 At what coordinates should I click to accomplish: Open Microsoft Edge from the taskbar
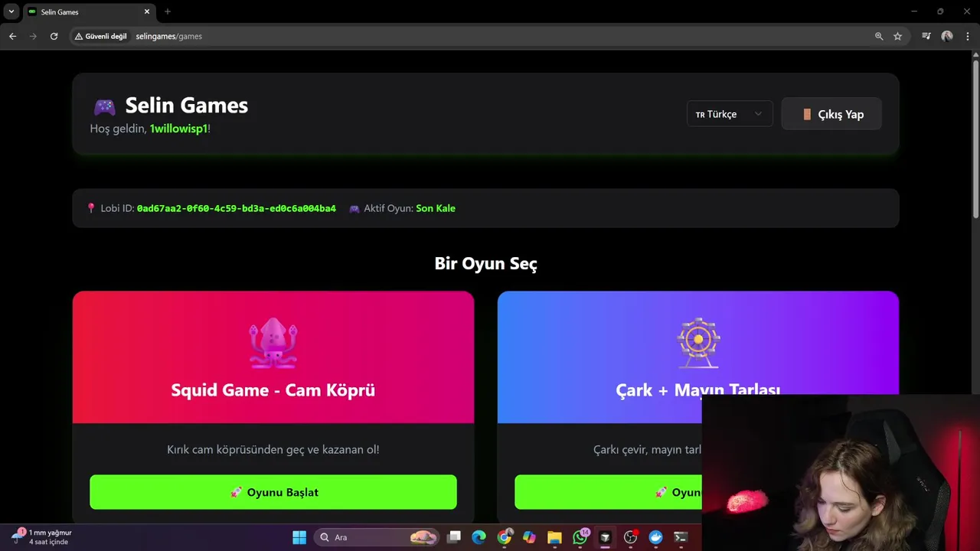click(479, 537)
